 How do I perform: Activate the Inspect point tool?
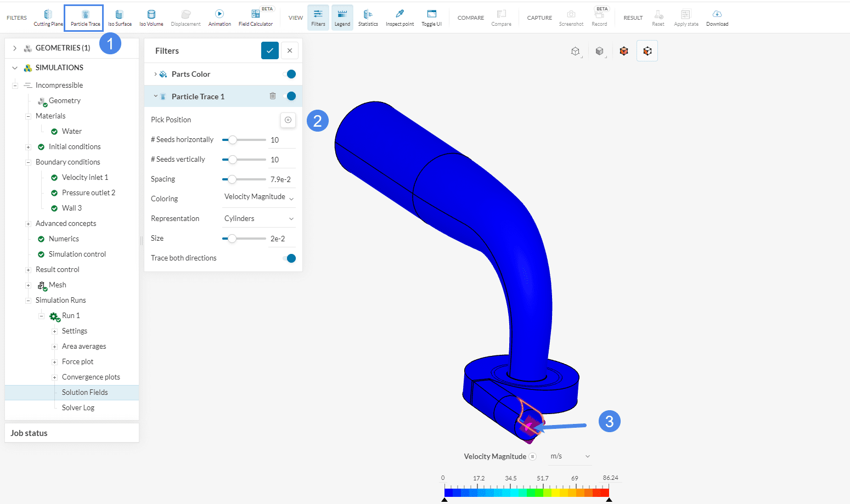click(399, 18)
